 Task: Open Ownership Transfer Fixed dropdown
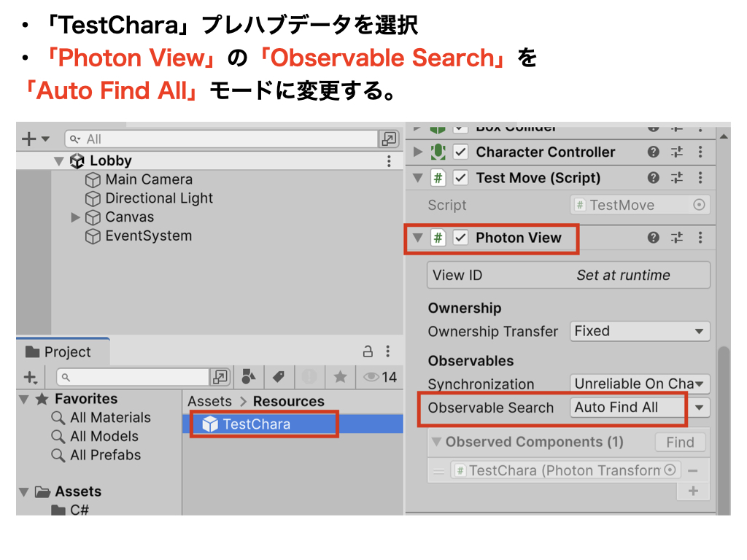click(640, 331)
